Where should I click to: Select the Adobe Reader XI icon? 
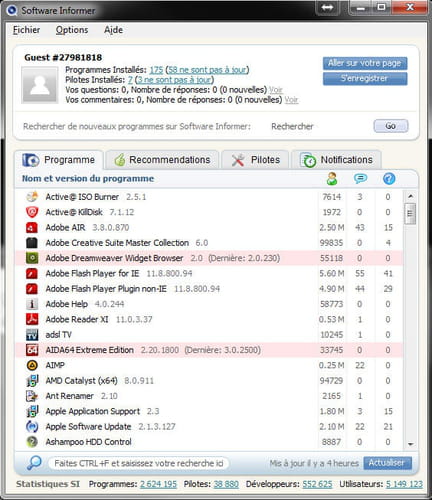(x=32, y=319)
